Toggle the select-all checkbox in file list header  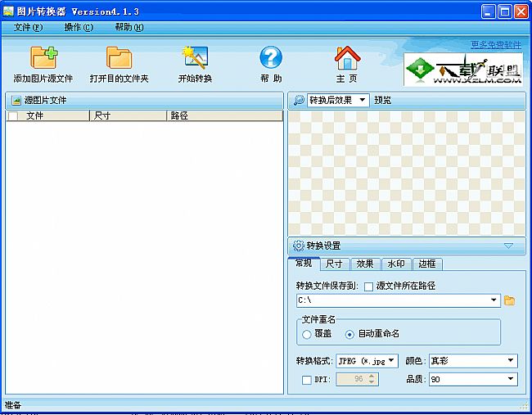[13, 116]
